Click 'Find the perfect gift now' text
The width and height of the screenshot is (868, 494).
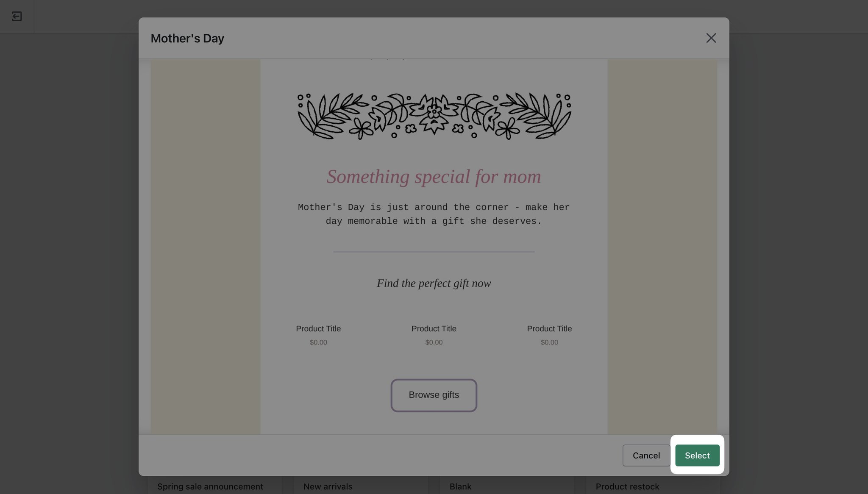click(x=434, y=283)
